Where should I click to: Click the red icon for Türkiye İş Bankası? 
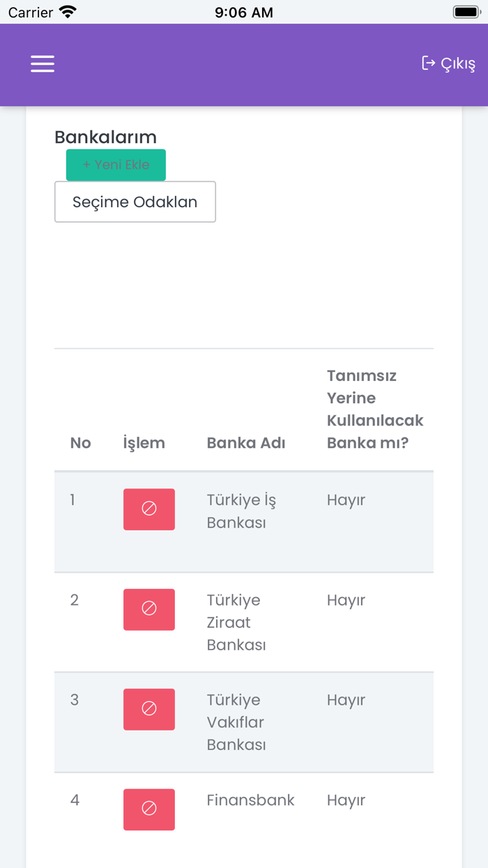pos(149,509)
